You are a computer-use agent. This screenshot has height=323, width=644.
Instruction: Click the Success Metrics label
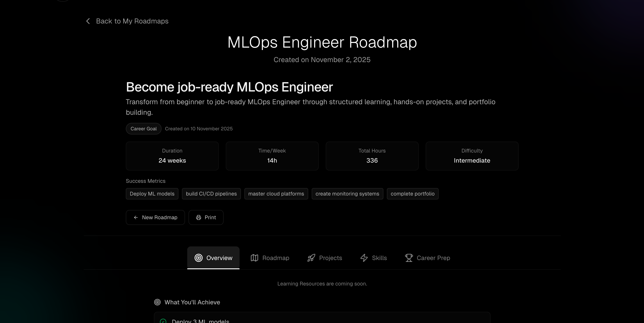146,181
